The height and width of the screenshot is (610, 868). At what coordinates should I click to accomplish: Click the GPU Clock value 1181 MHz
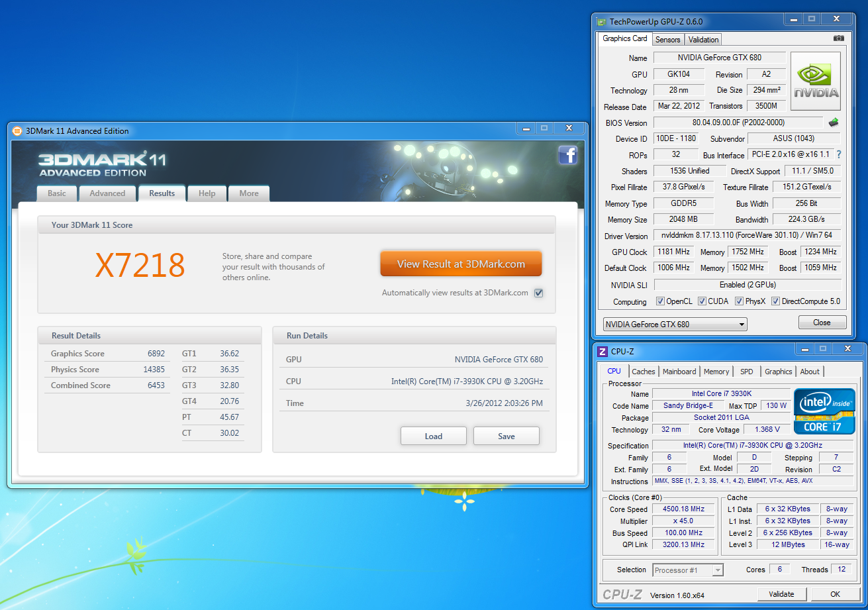[x=674, y=252]
